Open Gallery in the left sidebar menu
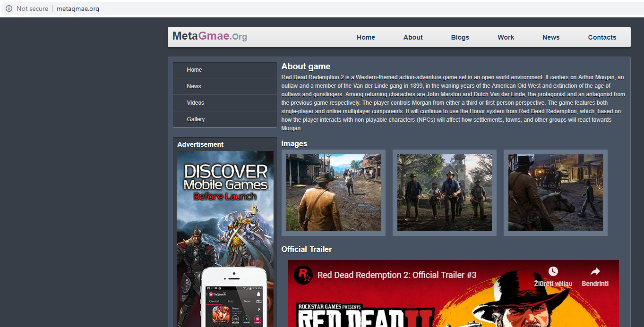This screenshot has height=327, width=644. [x=225, y=119]
